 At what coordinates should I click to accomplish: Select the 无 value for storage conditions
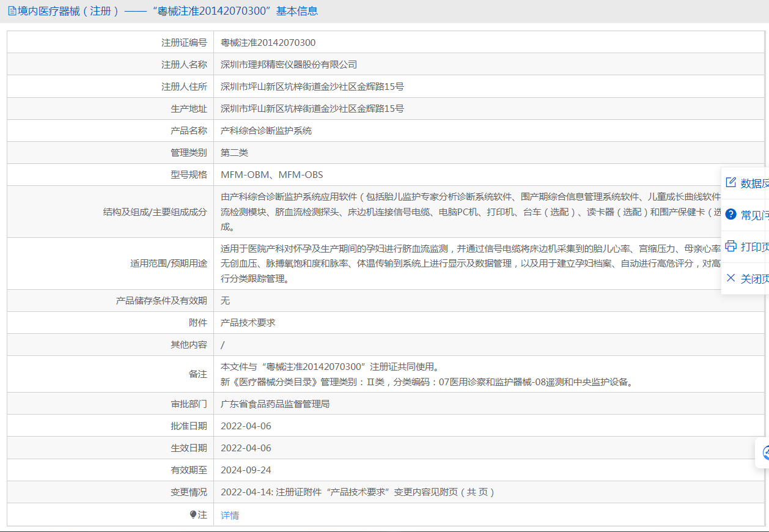[226, 301]
